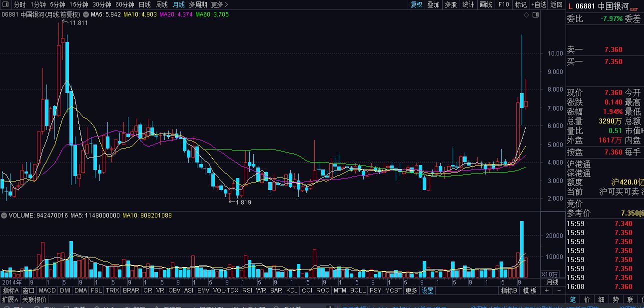
Task: Click the red L badge beside 06881
Action: [x=570, y=6]
